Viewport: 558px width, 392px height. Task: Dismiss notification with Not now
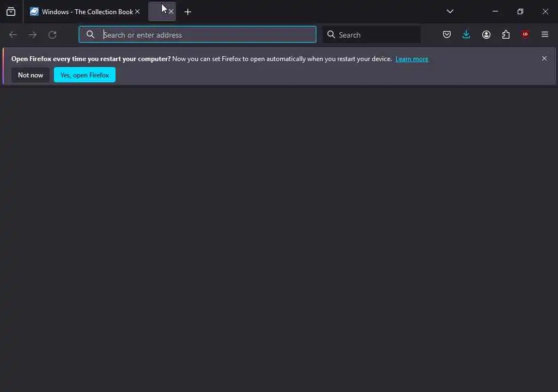pyautogui.click(x=31, y=75)
